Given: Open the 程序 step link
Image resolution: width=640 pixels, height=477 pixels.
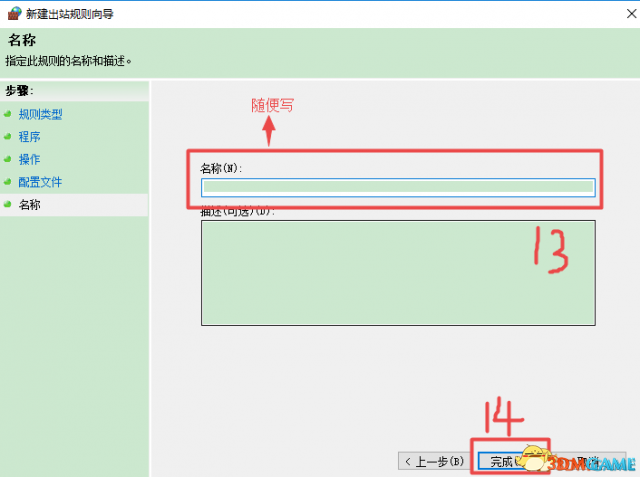Looking at the screenshot, I should point(29,137).
